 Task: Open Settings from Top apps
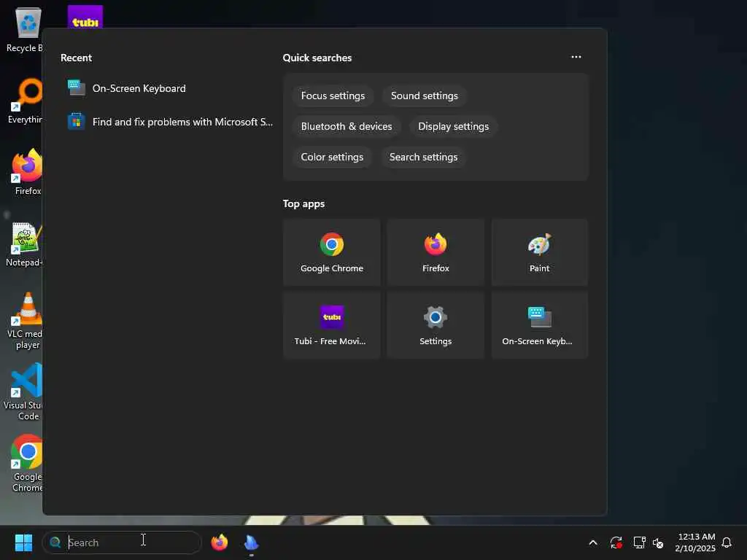coord(436,325)
